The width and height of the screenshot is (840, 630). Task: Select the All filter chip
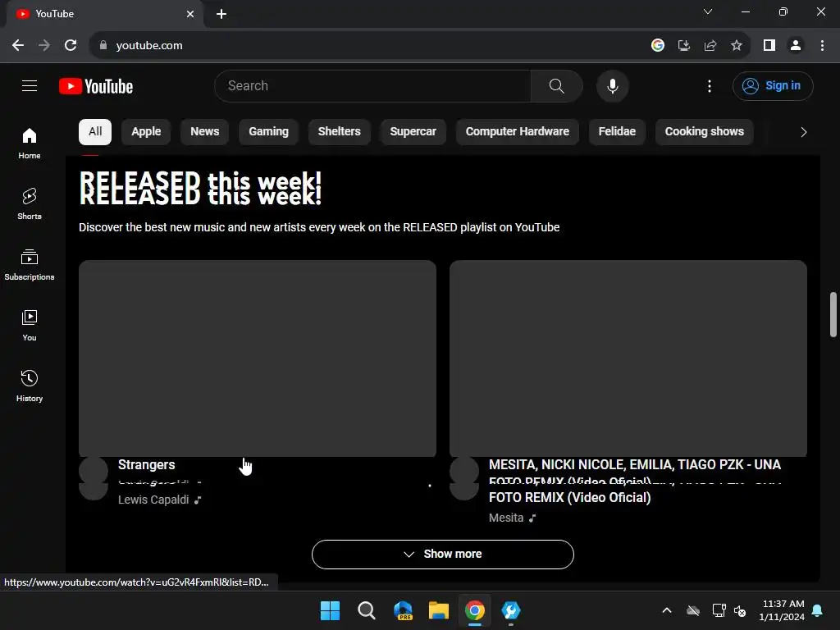[95, 132]
